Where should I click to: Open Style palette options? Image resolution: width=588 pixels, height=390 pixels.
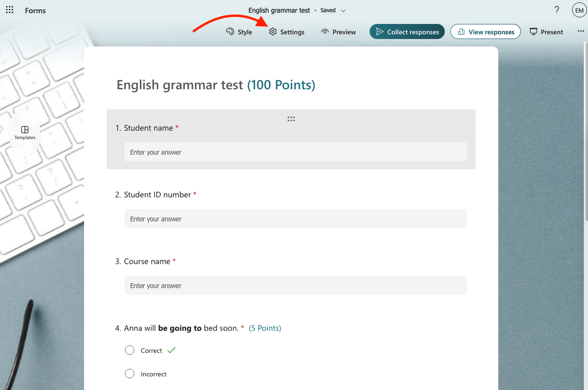239,32
